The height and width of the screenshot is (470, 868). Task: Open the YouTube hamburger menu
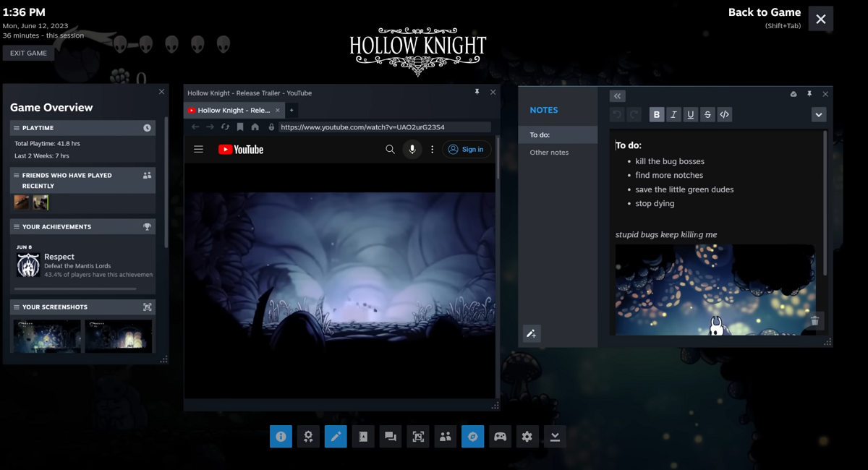click(x=198, y=149)
